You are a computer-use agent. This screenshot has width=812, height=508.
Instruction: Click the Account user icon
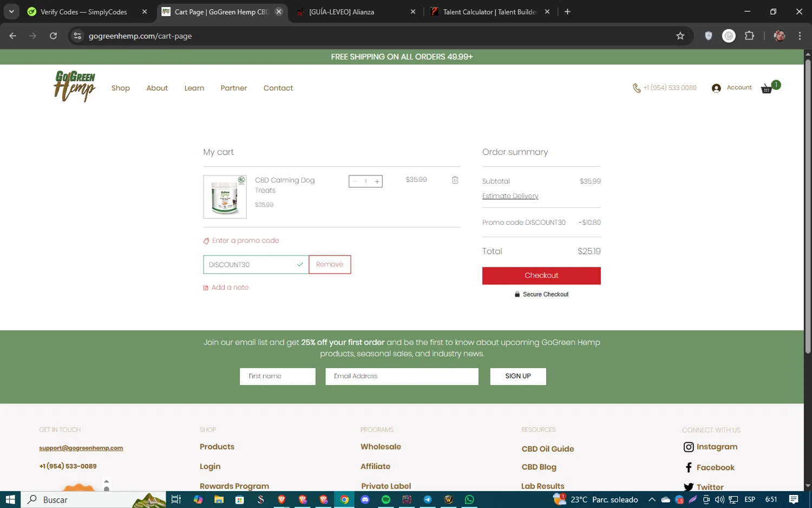pos(716,88)
